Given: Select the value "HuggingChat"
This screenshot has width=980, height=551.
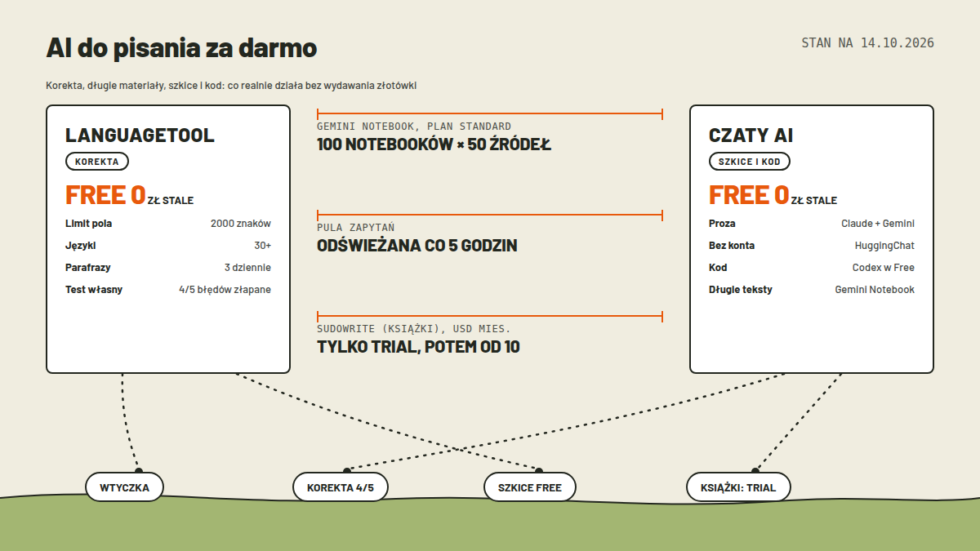Looking at the screenshot, I should coord(884,245).
